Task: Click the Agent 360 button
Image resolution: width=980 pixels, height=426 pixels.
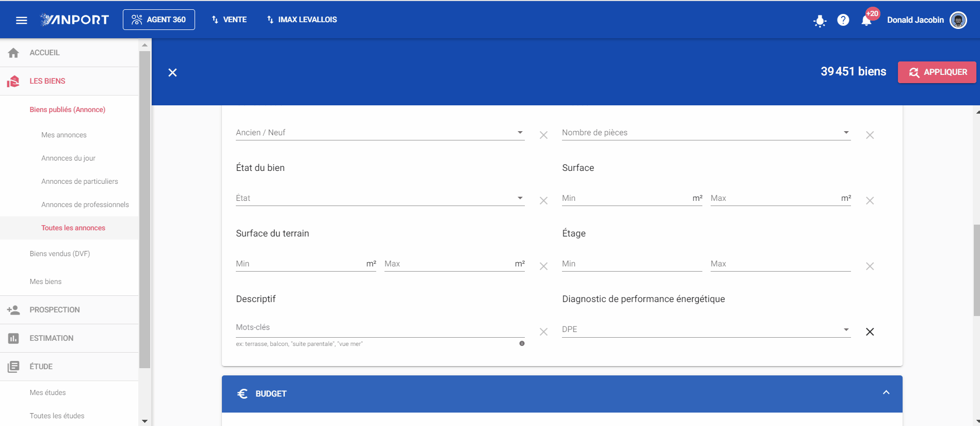Action: tap(159, 20)
